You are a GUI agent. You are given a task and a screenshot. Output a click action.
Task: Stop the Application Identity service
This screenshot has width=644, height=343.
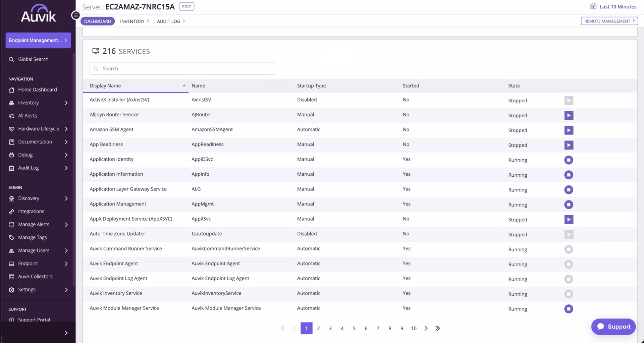tap(569, 160)
